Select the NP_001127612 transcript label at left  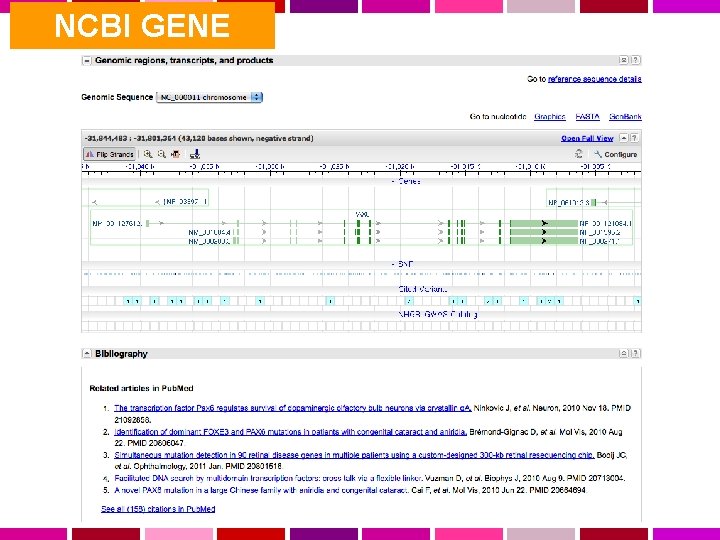pos(117,224)
